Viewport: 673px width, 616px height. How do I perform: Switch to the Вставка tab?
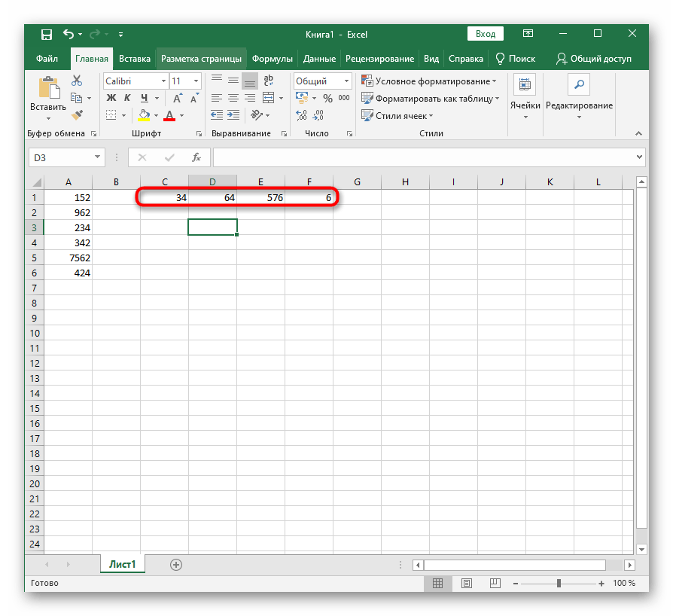point(135,59)
